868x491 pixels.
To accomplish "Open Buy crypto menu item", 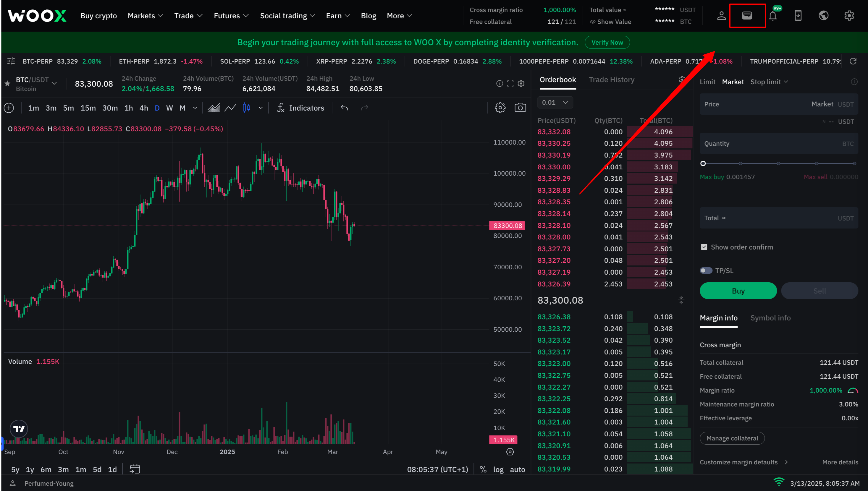I will point(98,15).
